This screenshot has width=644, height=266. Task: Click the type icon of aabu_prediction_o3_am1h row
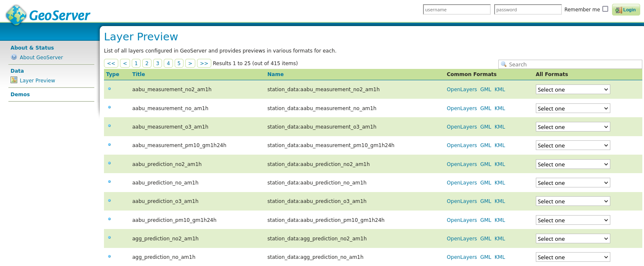tap(109, 200)
